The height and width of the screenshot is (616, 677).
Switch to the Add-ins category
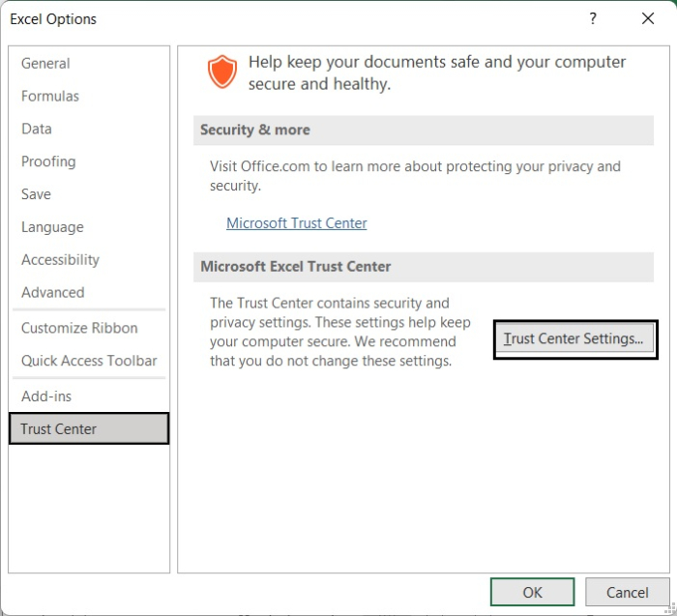pos(46,396)
